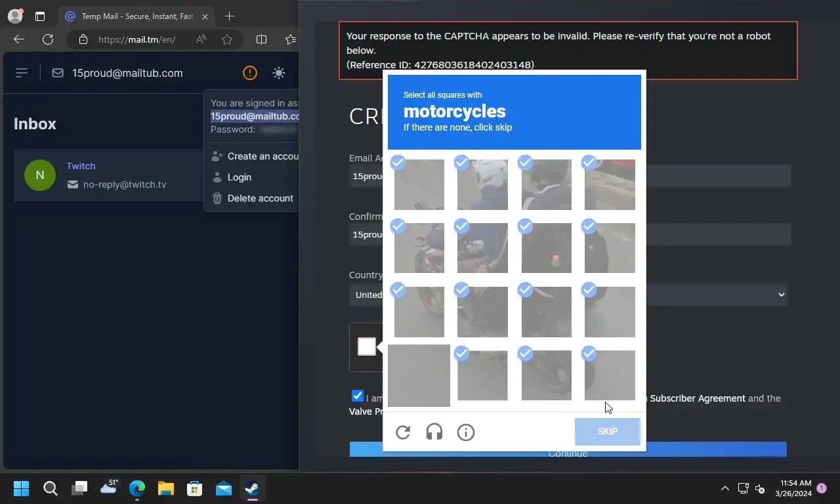Click the mail envelope icon beside the address
840x504 pixels.
[58, 73]
